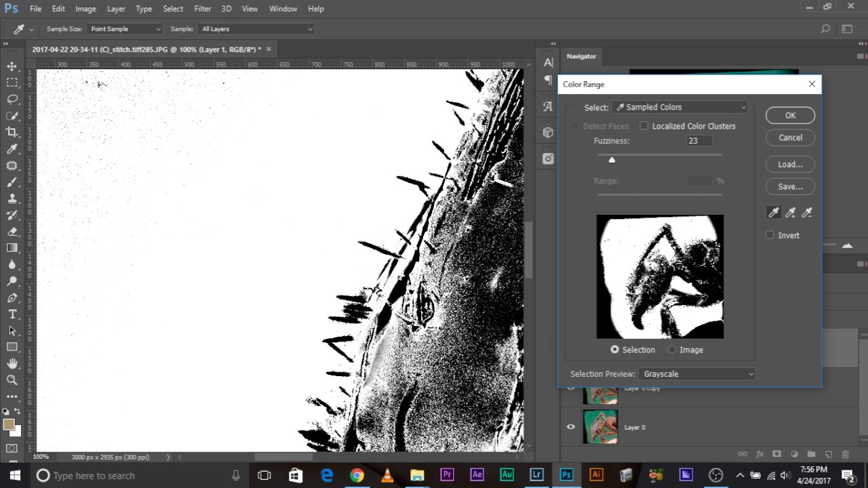Open the Navigator panel menu

pos(861,56)
